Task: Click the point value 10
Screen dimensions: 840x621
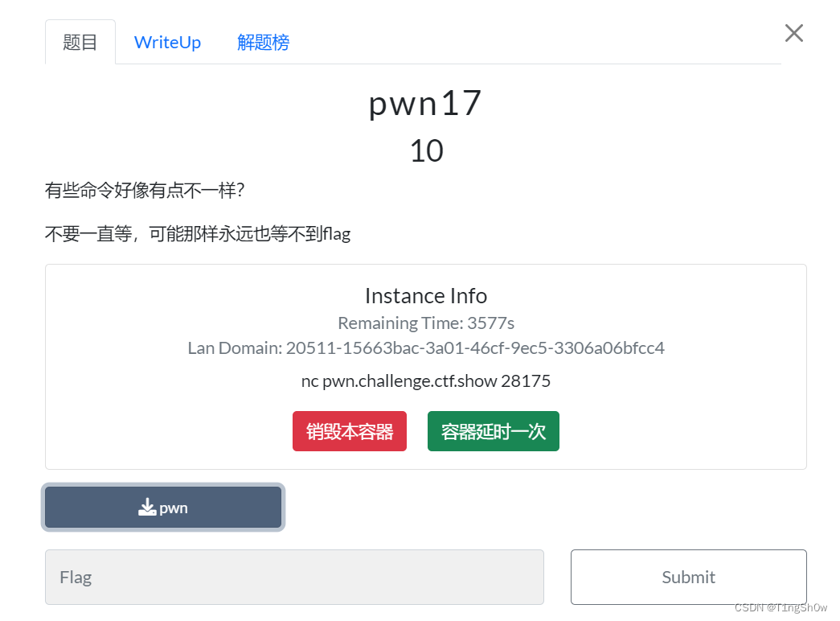Action: (x=426, y=150)
